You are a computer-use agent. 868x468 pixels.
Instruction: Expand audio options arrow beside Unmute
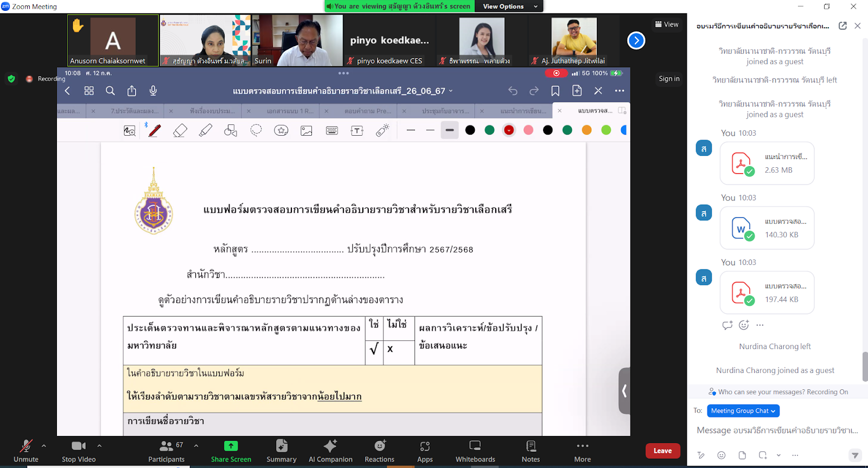tap(44, 446)
